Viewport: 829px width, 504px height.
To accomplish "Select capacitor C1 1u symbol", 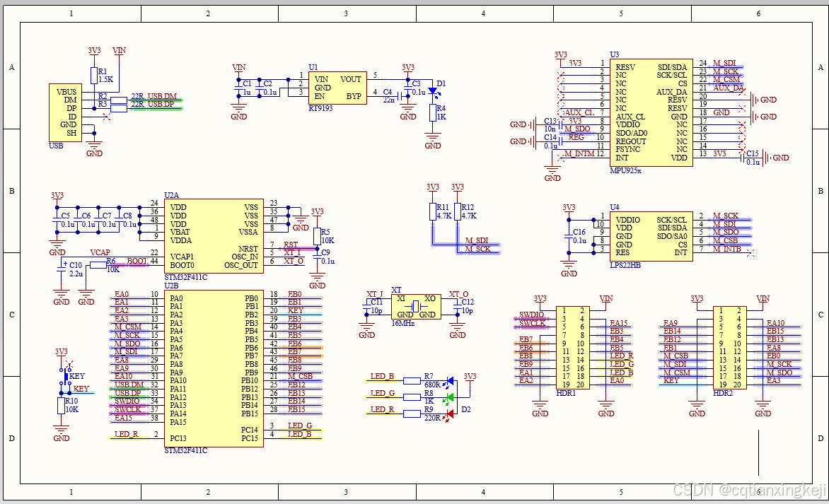I will click(238, 88).
